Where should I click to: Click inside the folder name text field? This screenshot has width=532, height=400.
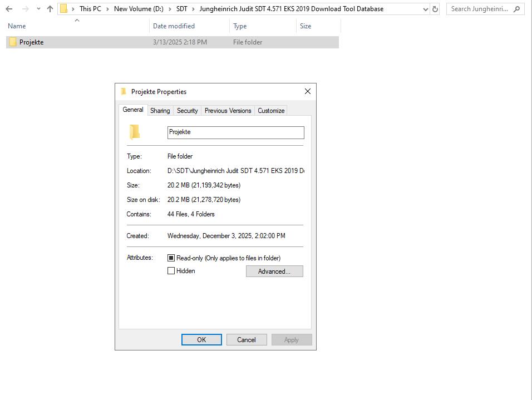click(235, 132)
